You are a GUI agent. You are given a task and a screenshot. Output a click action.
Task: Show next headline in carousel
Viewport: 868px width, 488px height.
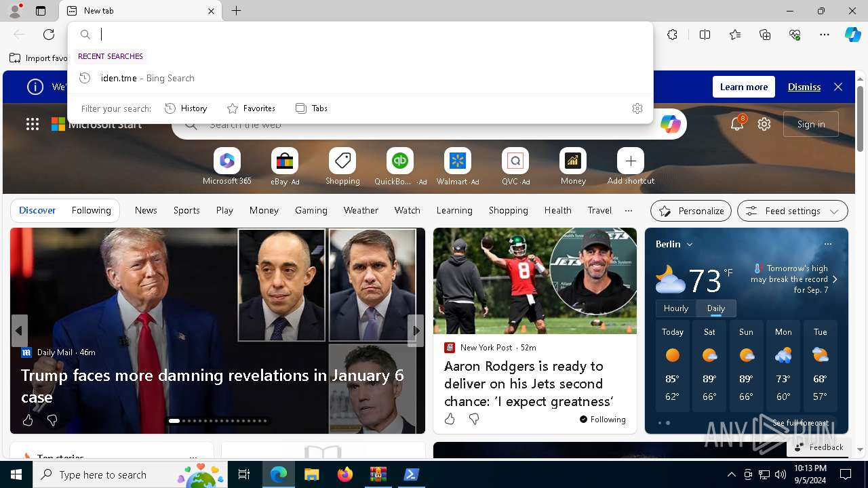[416, 331]
